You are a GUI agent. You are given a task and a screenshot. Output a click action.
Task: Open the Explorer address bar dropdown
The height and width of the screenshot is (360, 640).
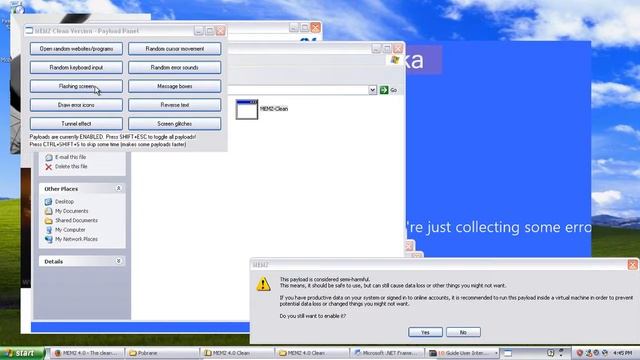372,90
